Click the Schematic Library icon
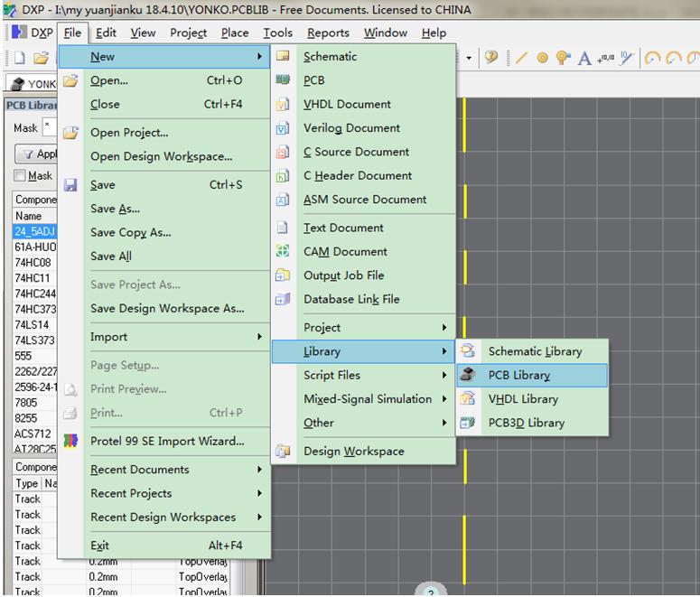Image resolution: width=700 pixels, height=597 pixels. pyautogui.click(x=467, y=351)
